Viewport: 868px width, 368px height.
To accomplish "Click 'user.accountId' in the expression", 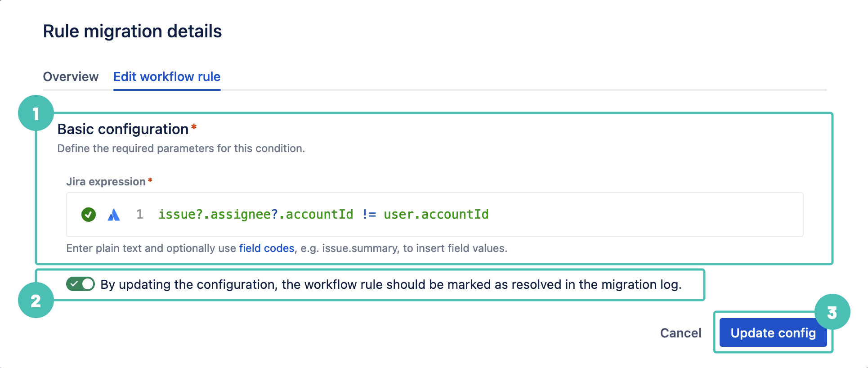I will (x=436, y=215).
